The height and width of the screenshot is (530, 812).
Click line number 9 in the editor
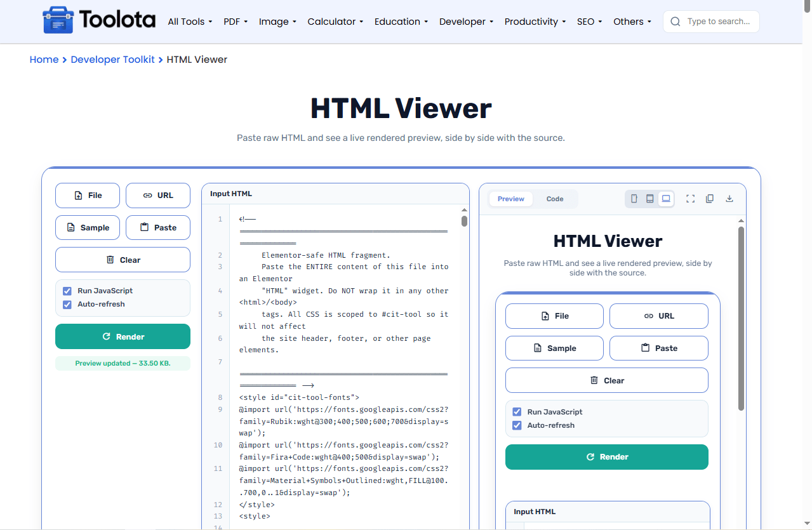pos(219,409)
